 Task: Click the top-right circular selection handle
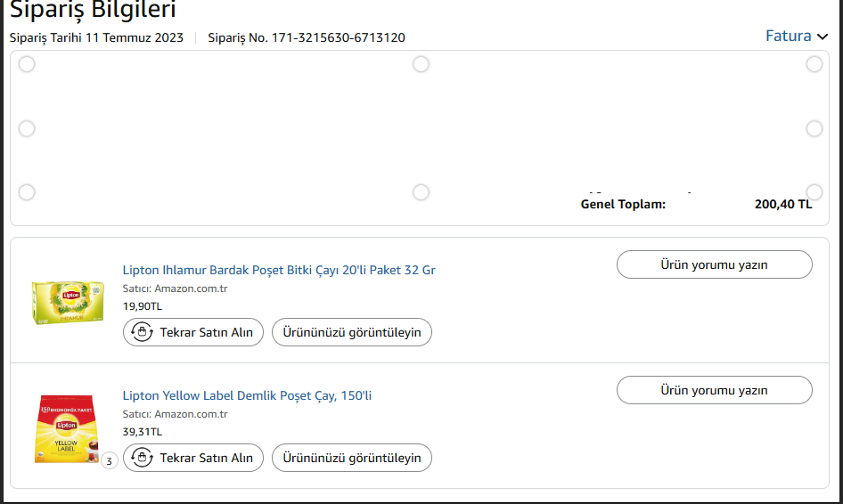(814, 64)
